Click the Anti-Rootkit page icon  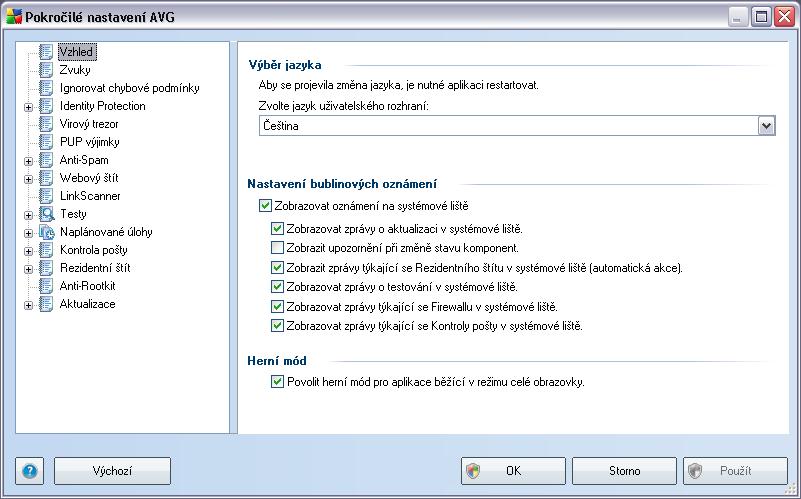(46, 286)
